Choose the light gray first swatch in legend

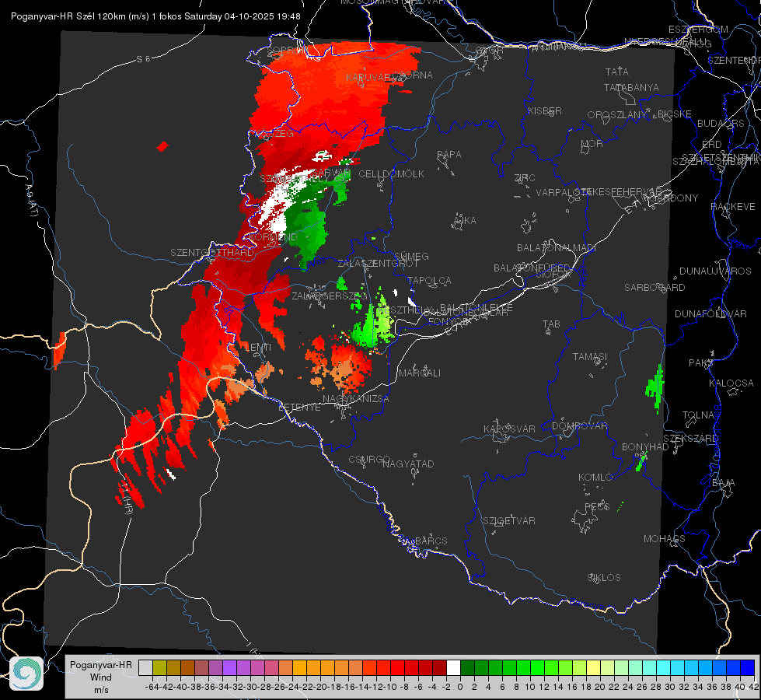(145, 667)
